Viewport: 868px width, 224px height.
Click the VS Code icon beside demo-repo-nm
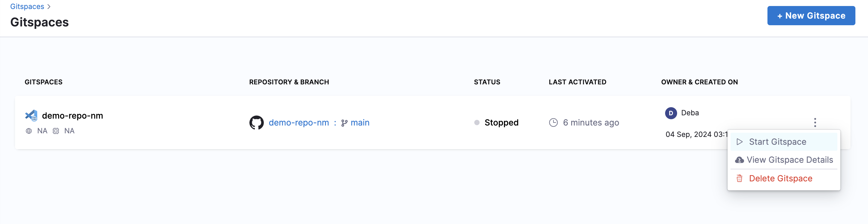(31, 116)
